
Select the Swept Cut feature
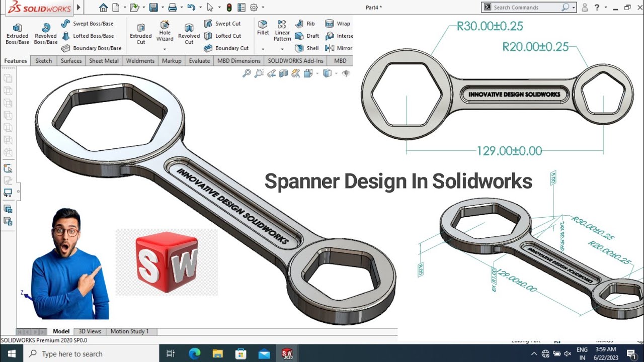click(222, 24)
